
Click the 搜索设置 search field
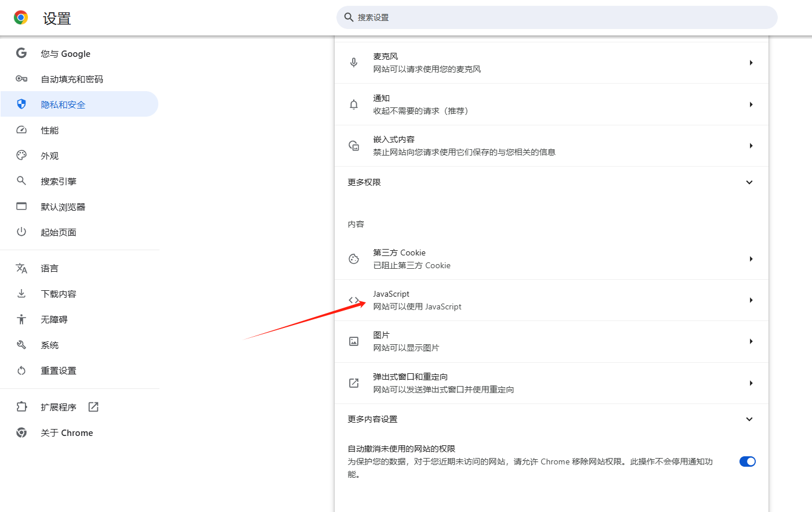[557, 17]
